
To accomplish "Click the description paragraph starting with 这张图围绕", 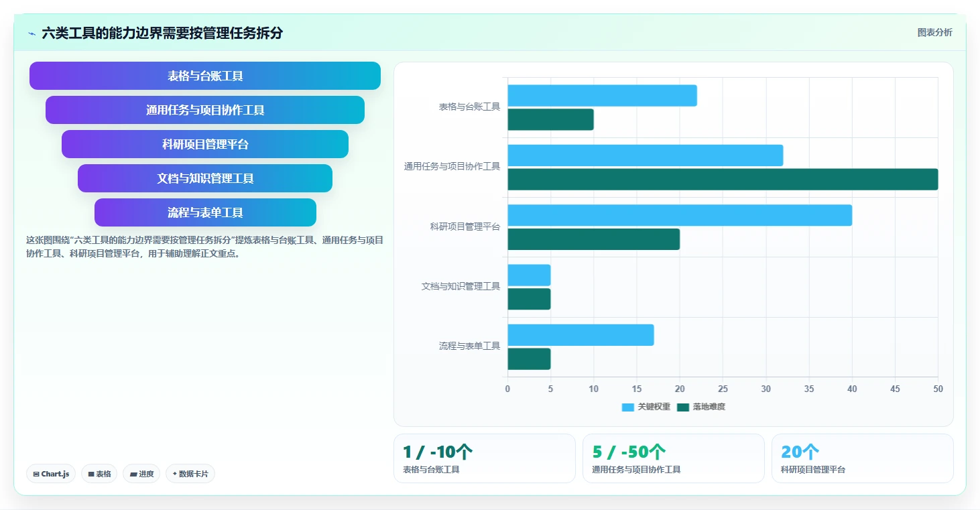I will point(204,247).
